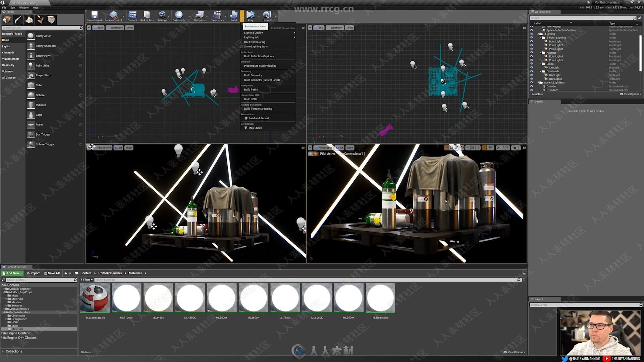The image size is (644, 362).
Task: Open the Filters dropdown in Content Browser
Action: (x=87, y=280)
